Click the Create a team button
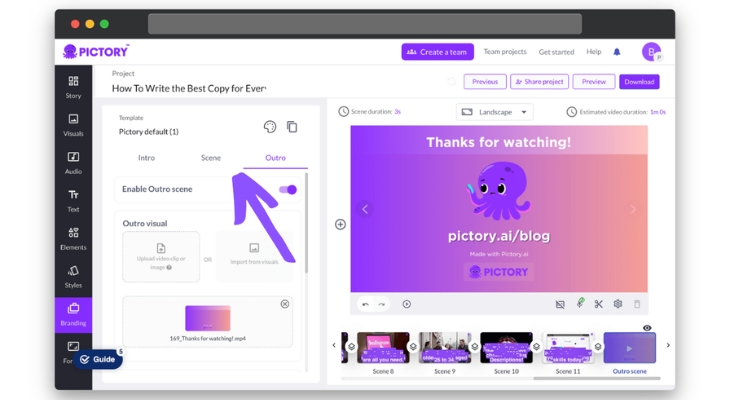This screenshot has width=730, height=400. [x=437, y=52]
